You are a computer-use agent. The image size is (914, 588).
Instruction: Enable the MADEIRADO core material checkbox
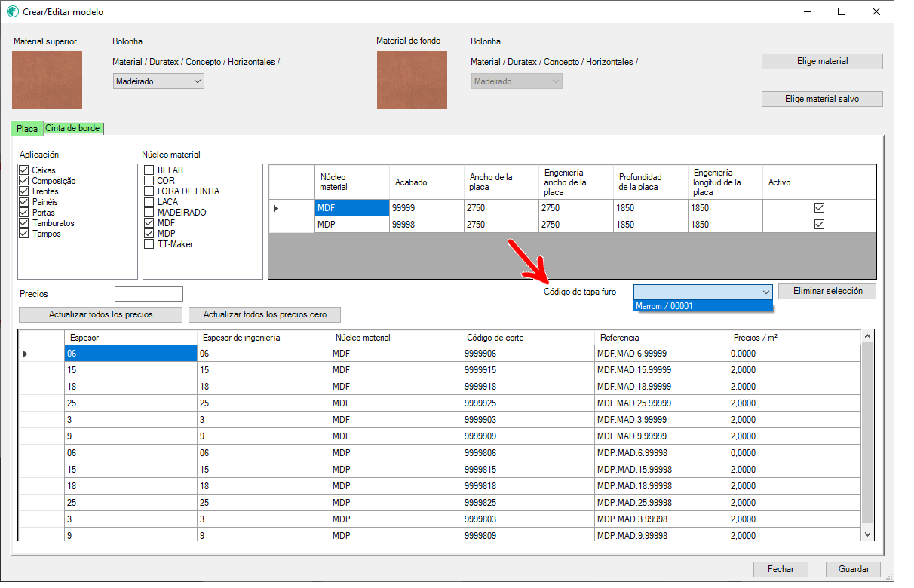tap(149, 213)
